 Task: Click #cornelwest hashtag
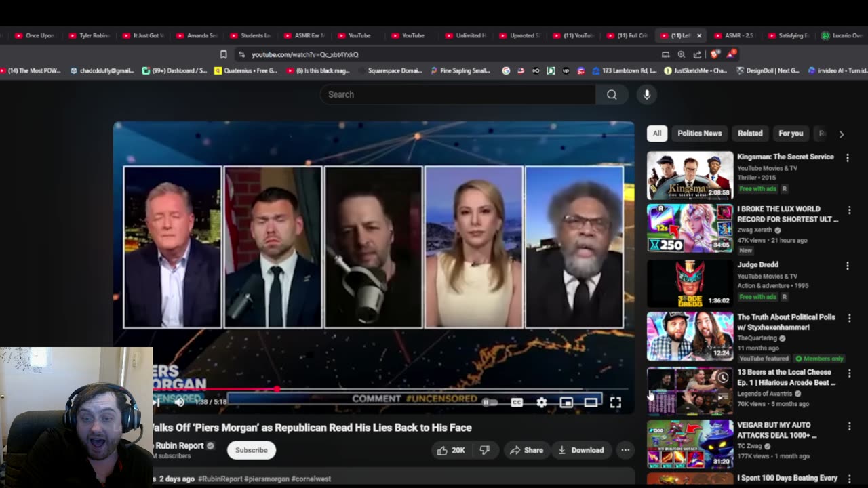pos(311,479)
